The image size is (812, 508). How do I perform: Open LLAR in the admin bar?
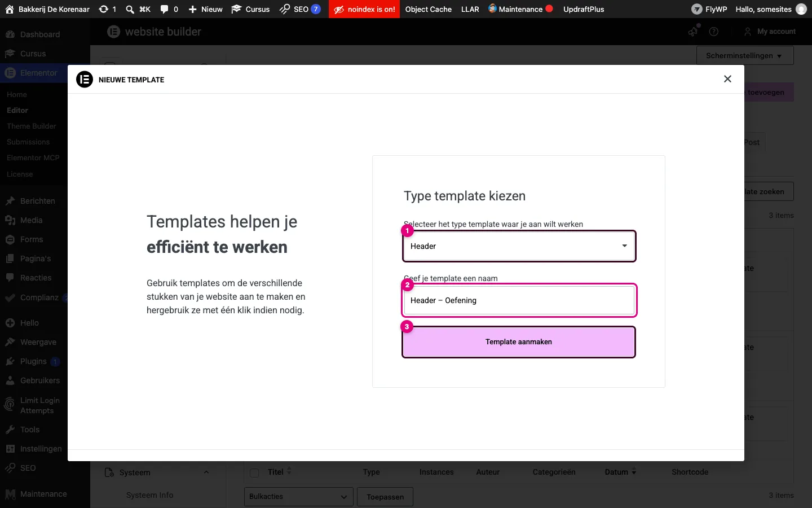(x=470, y=9)
